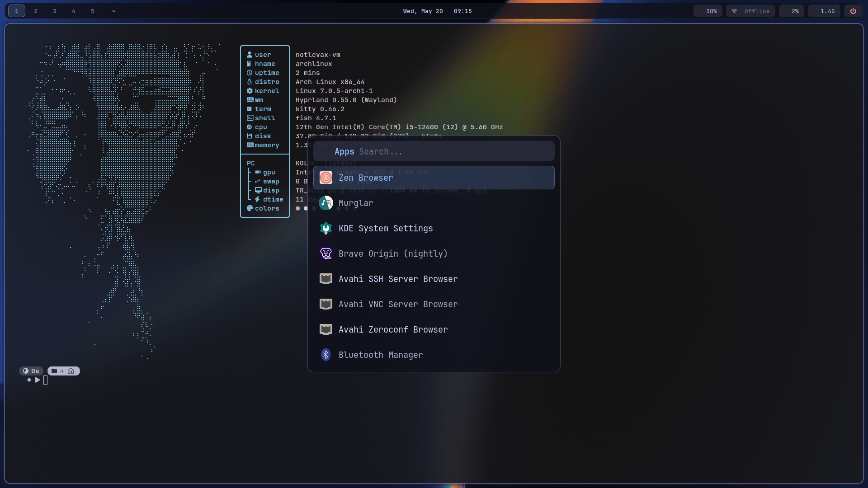Click the date and time clock in top bar
Screen dimensions: 868x488
[x=437, y=11]
